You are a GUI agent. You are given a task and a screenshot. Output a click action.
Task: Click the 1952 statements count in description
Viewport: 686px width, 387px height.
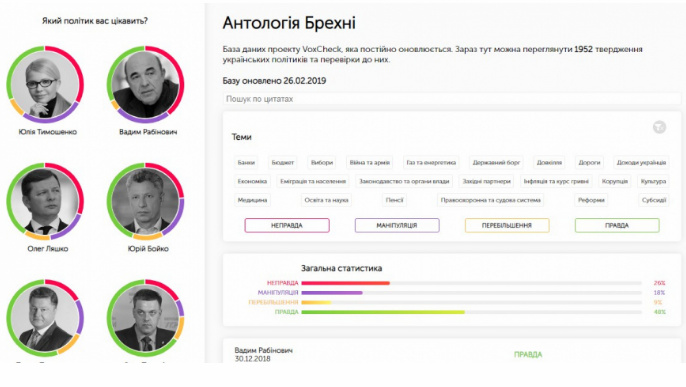tap(583, 49)
